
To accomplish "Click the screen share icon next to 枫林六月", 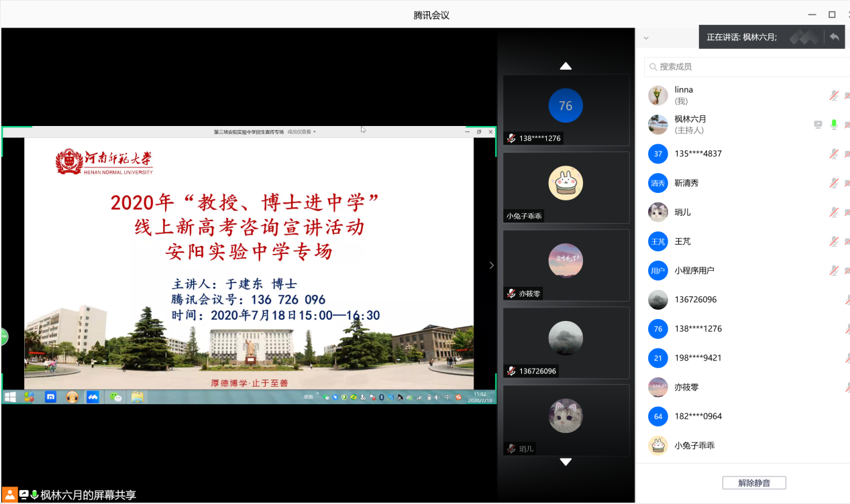I will [818, 124].
